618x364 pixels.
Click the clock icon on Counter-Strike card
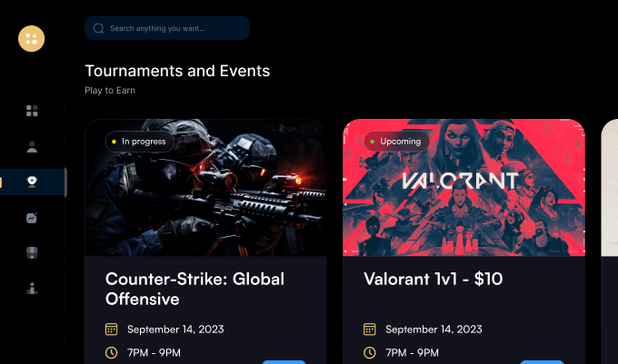point(111,352)
